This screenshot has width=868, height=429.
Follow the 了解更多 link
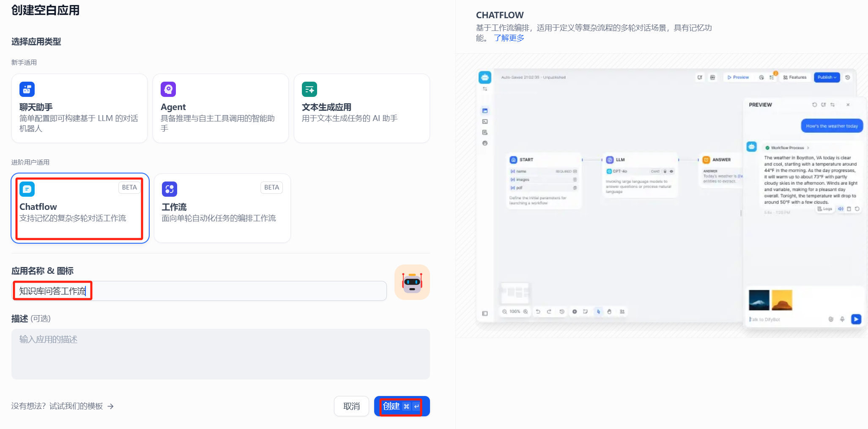(x=509, y=38)
